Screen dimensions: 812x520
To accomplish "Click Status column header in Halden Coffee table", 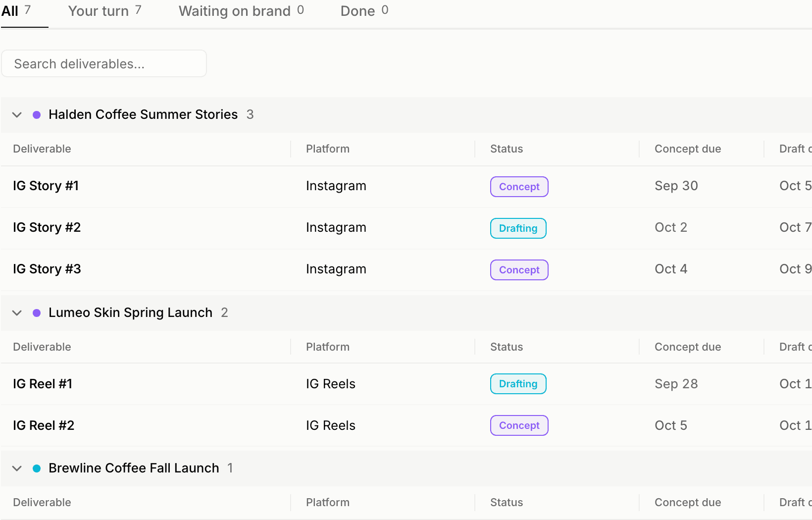I will (507, 149).
